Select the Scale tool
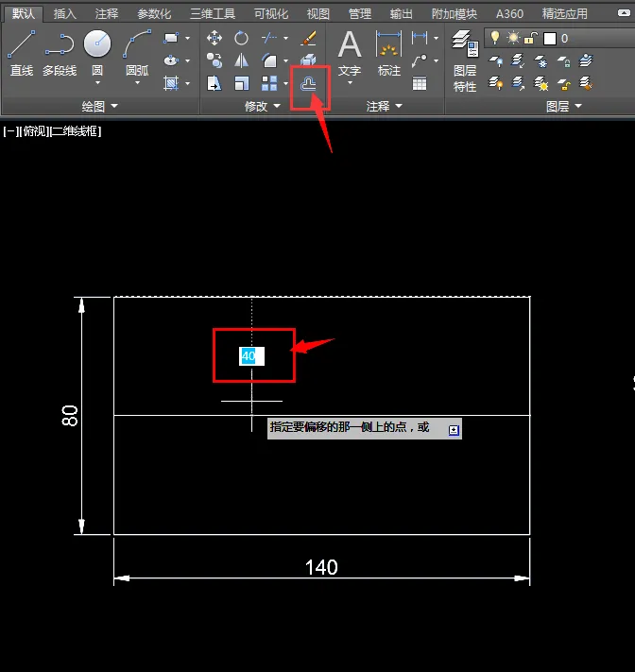The height and width of the screenshot is (672, 635). pos(241,83)
